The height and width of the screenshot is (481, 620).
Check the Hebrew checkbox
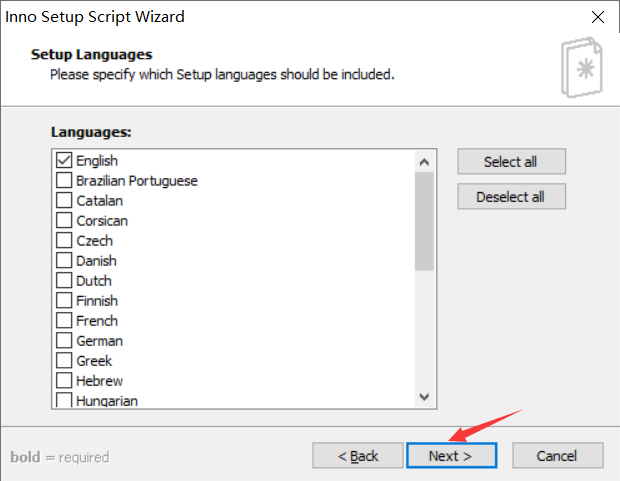coord(64,381)
